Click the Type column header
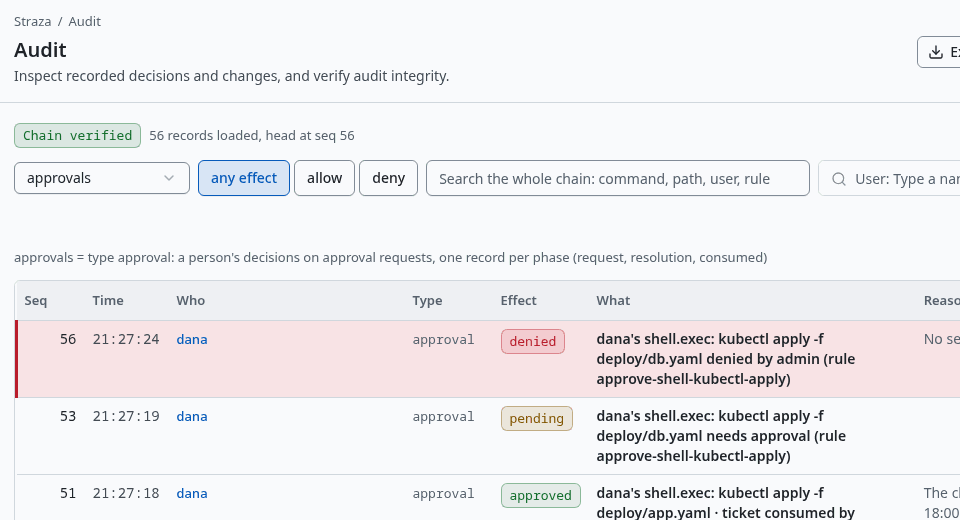 [x=427, y=300]
